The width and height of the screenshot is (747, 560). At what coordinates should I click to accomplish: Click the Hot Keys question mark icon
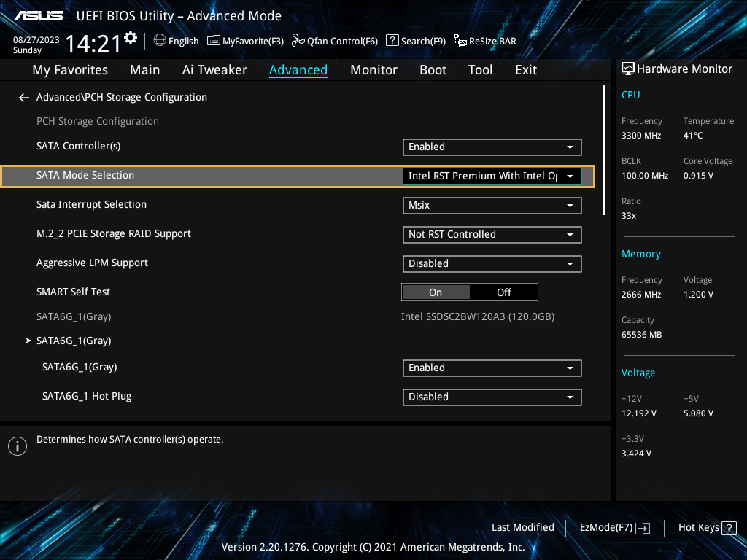click(x=729, y=528)
